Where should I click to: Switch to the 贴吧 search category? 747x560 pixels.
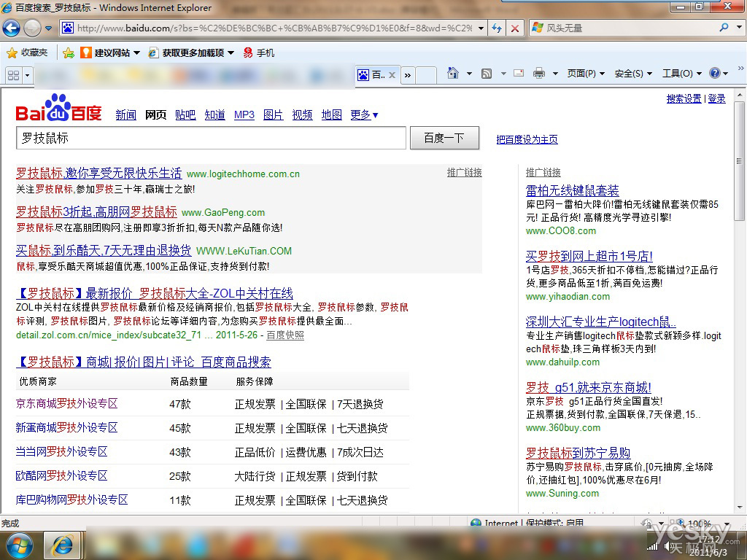click(x=185, y=114)
